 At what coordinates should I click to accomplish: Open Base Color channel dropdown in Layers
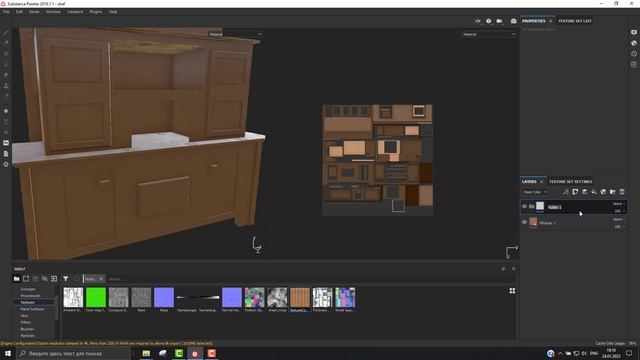pos(535,192)
